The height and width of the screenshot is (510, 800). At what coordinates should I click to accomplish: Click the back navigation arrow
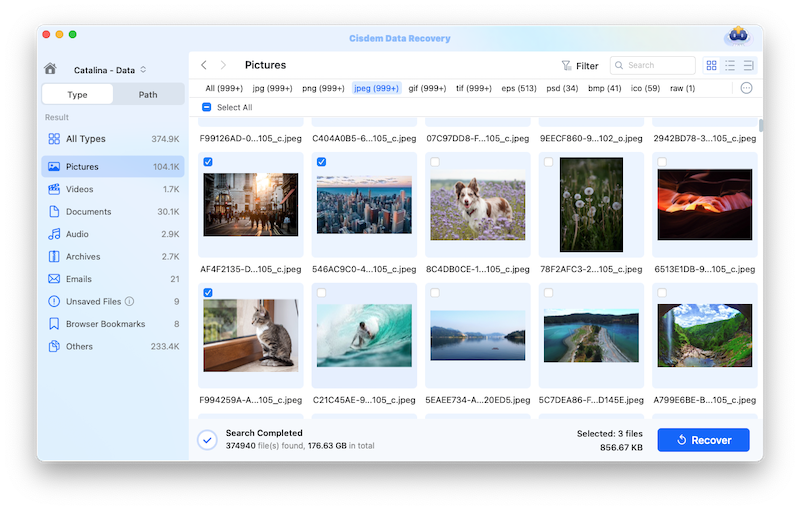point(204,65)
